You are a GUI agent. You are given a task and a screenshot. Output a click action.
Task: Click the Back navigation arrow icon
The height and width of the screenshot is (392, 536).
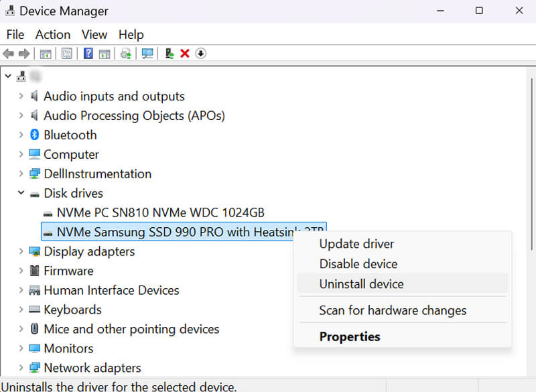point(9,54)
